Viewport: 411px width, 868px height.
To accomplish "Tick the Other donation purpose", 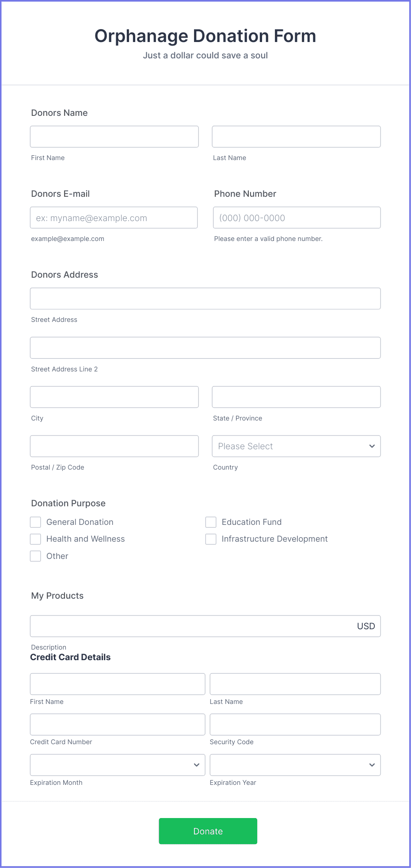I will pos(35,556).
